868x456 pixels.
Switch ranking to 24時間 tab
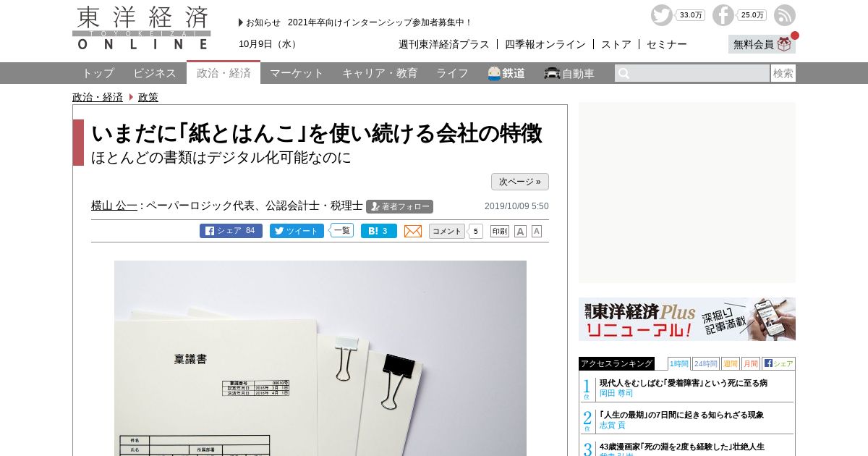(706, 363)
